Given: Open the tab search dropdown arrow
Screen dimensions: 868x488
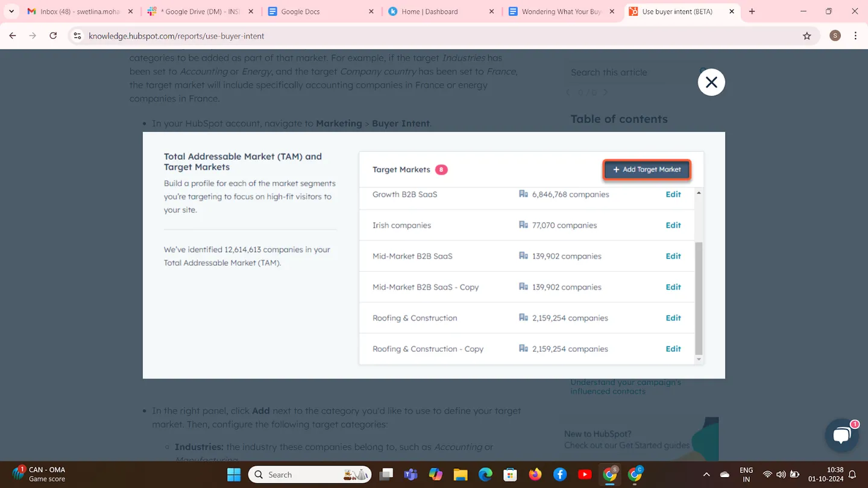Looking at the screenshot, I should (x=11, y=11).
